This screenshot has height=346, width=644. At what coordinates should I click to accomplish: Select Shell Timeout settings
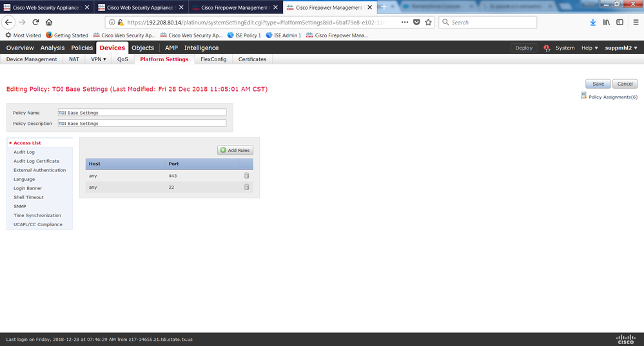(x=28, y=197)
